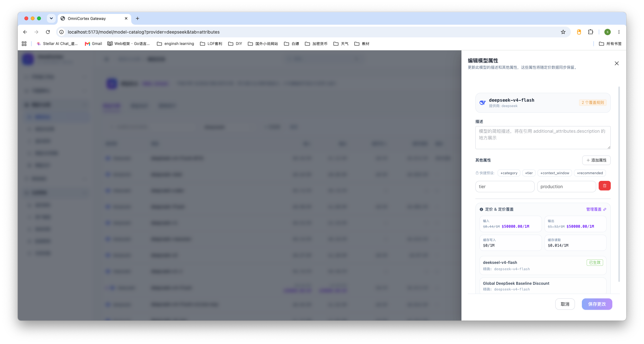Image resolution: width=644 pixels, height=344 pixels.
Task: Add the +recommended quick preset
Action: (x=590, y=173)
